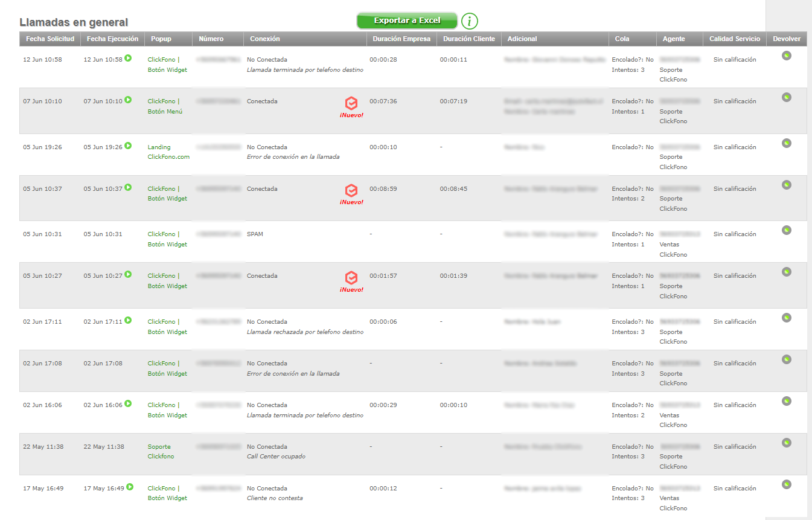
Task: Play recording of 12 Jun 10:58 call
Action: point(128,59)
